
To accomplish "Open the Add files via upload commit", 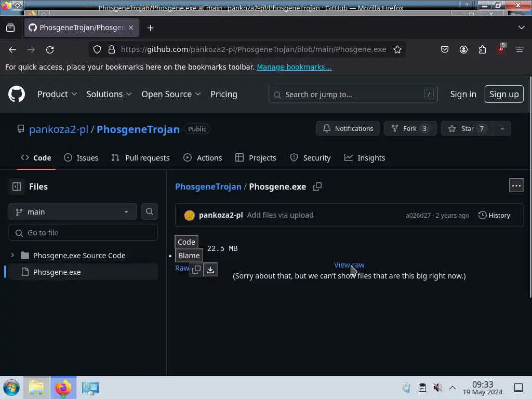I will (280, 215).
